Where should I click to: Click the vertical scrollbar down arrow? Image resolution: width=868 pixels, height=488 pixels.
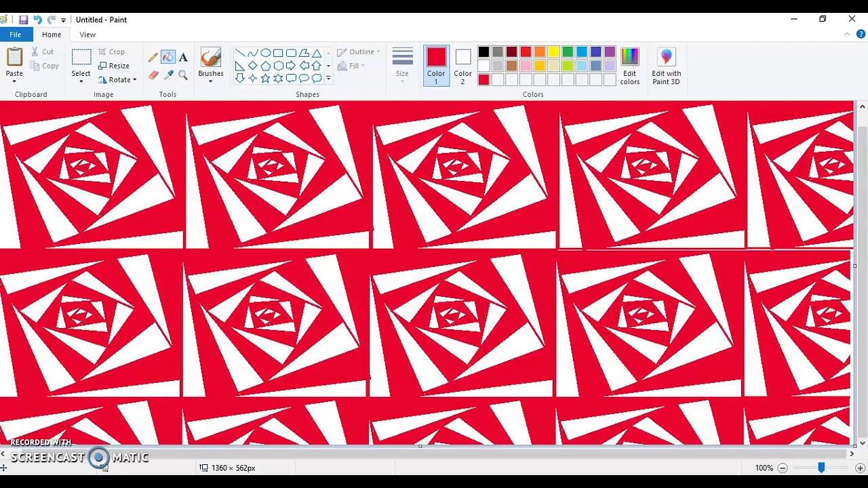point(862,443)
